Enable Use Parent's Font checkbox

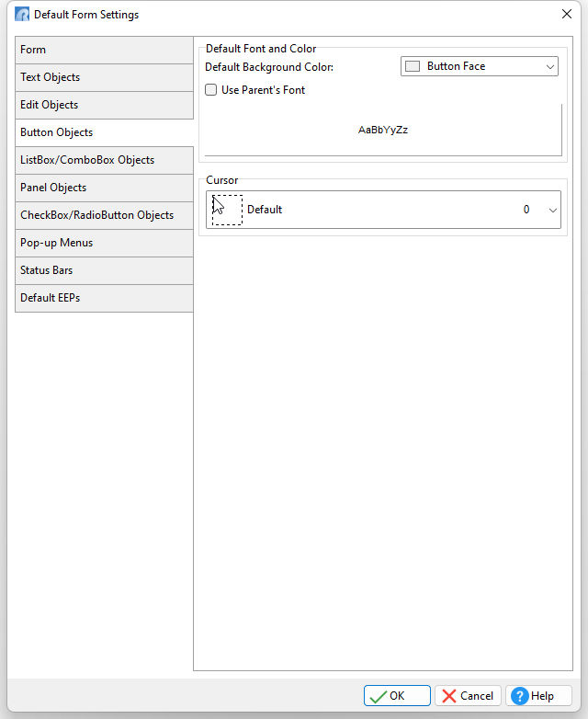click(x=210, y=90)
